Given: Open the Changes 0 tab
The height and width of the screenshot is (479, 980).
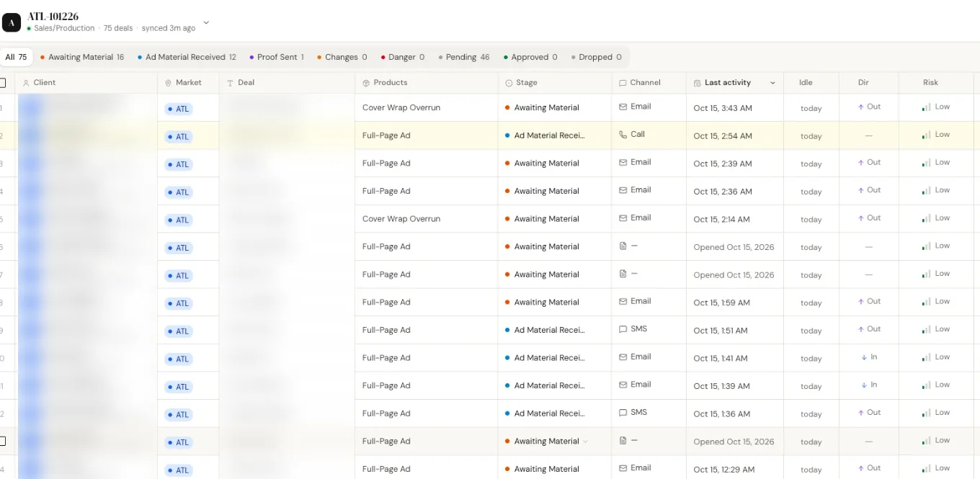Looking at the screenshot, I should 342,57.
